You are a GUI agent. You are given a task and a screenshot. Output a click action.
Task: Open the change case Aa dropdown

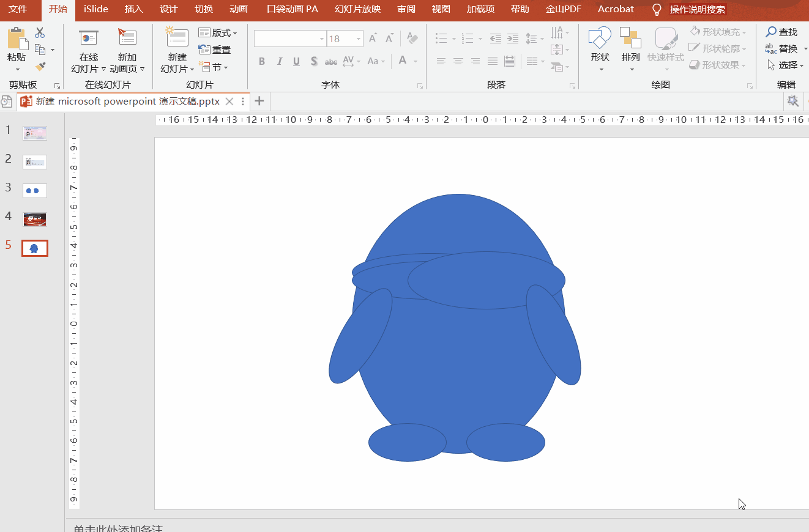pos(376,61)
